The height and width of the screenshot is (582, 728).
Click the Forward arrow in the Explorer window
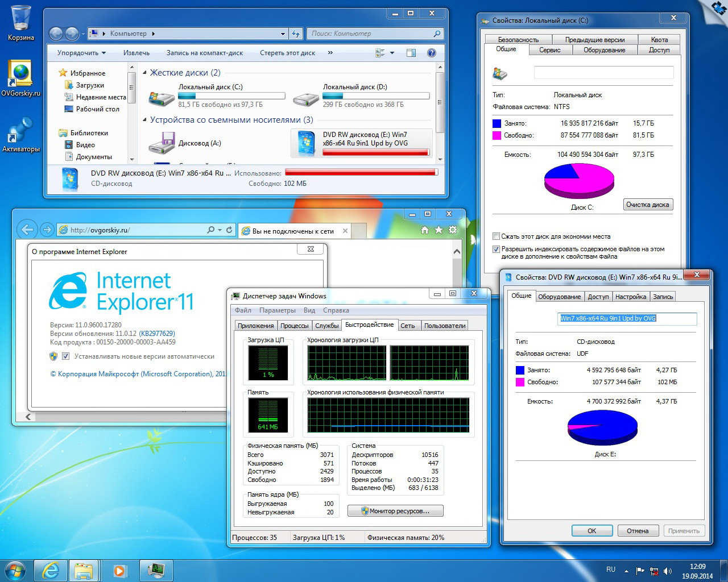72,34
